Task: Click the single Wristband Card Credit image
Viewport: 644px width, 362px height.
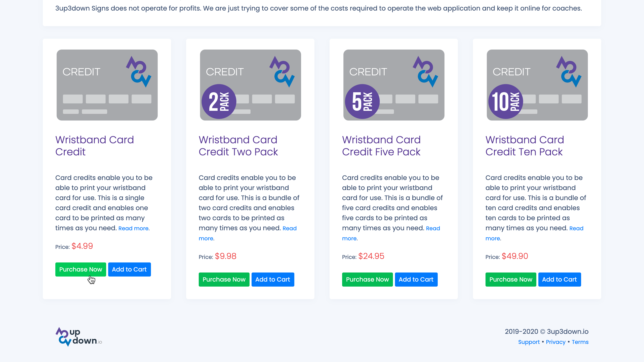Action: coord(107,85)
